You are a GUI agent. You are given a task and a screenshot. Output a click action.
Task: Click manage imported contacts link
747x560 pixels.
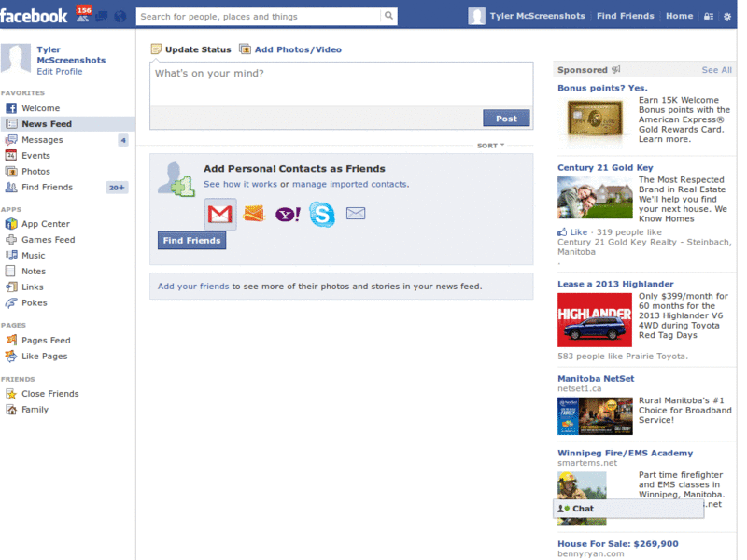click(349, 184)
